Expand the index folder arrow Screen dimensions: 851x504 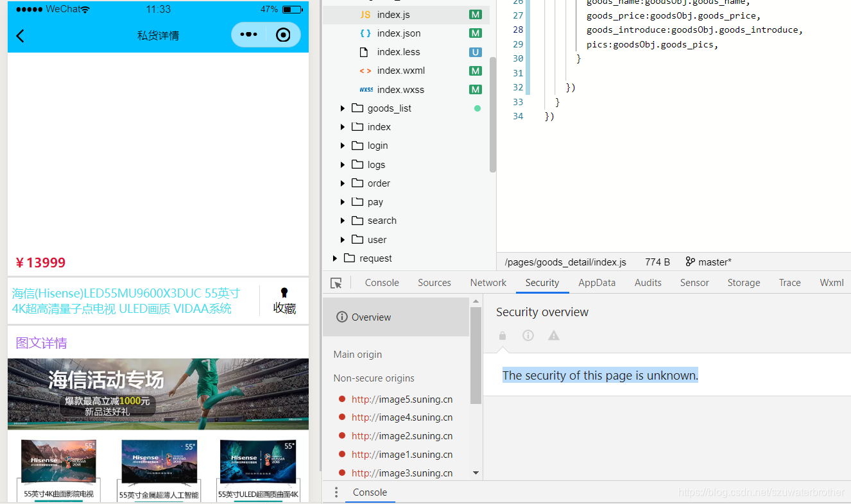click(343, 127)
